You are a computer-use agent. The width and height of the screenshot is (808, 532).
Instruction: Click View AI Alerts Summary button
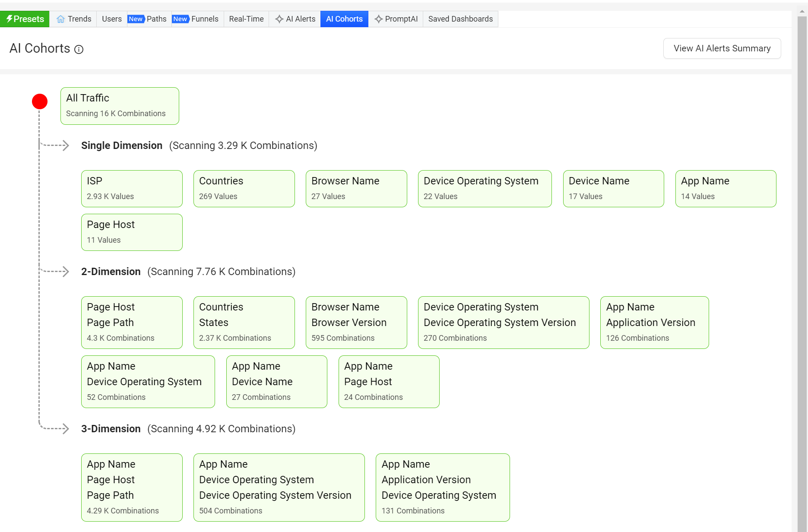click(x=722, y=48)
